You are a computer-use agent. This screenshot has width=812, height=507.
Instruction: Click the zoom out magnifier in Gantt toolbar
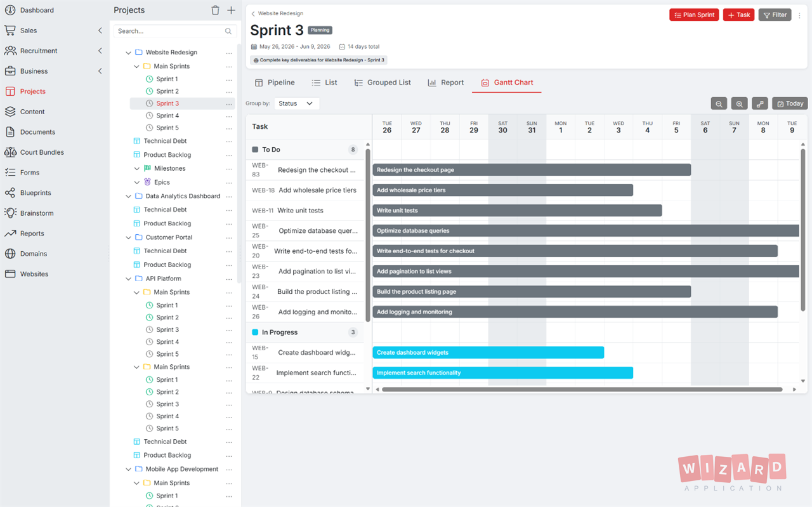tap(719, 103)
